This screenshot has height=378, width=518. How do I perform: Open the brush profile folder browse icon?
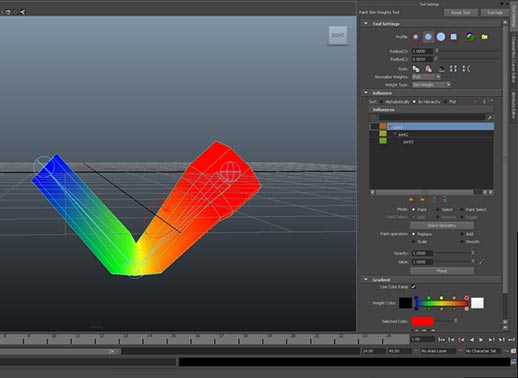pyautogui.click(x=484, y=37)
